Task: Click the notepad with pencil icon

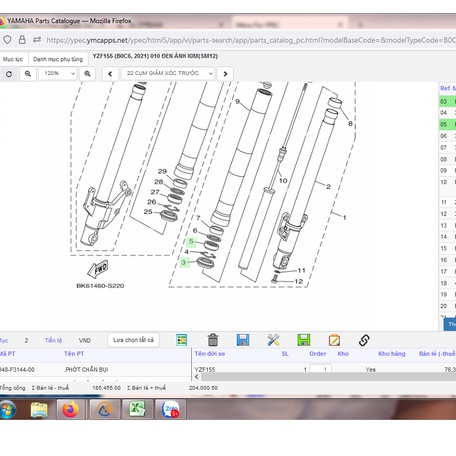Action: 334,340
